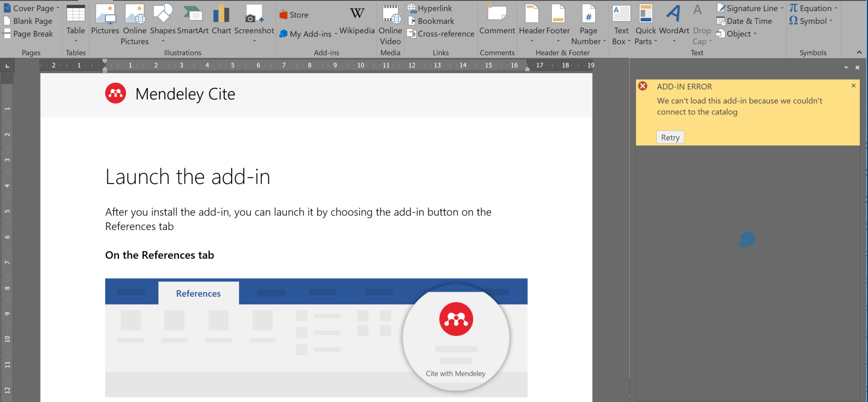
Task: Open the Header options
Action: tap(532, 24)
